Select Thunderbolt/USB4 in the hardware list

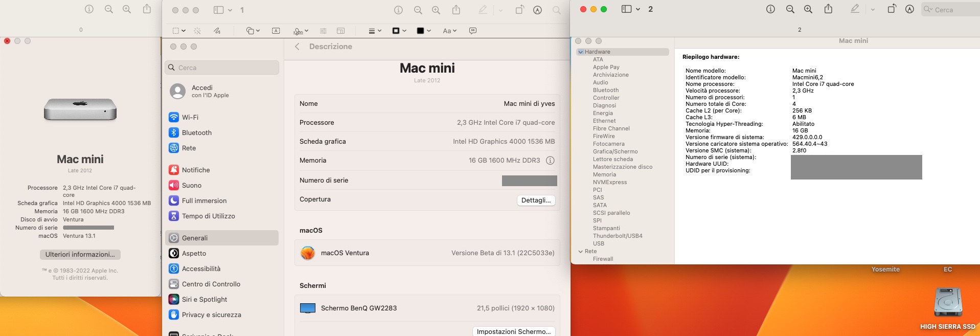618,236
